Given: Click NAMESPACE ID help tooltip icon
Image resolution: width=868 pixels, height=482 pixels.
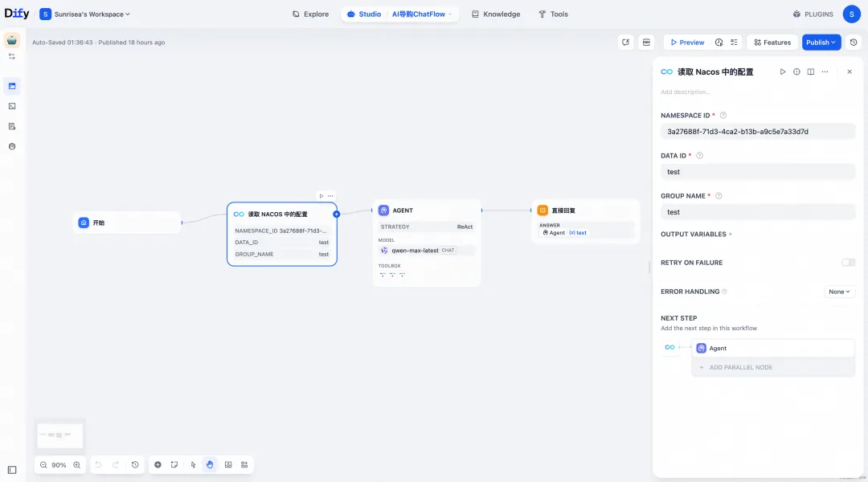Looking at the screenshot, I should (x=723, y=116).
